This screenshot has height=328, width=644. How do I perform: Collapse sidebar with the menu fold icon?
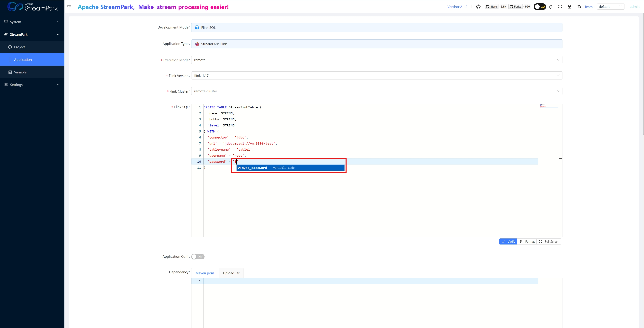tap(69, 7)
